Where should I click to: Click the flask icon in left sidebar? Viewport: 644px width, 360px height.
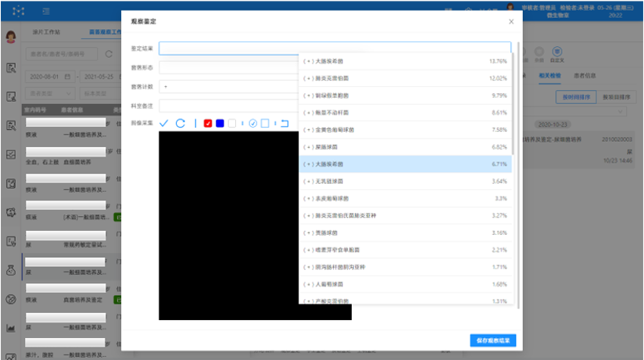tap(12, 270)
